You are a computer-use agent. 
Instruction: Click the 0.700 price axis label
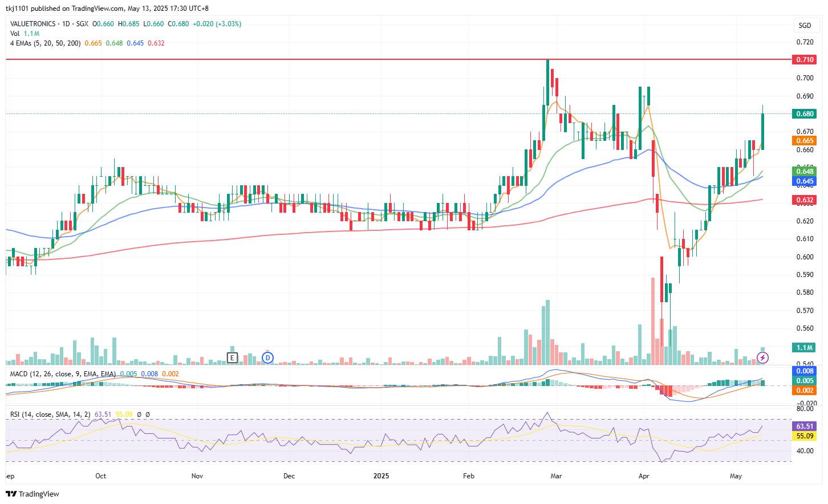805,78
